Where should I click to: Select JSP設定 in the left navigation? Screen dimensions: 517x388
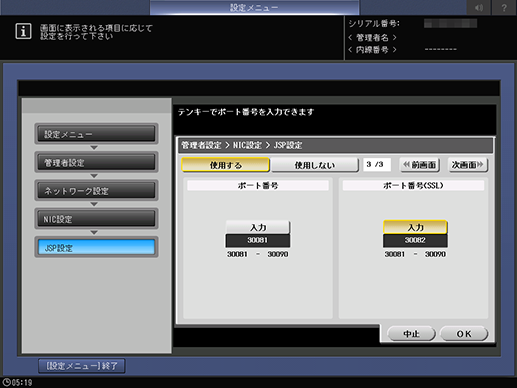96,247
